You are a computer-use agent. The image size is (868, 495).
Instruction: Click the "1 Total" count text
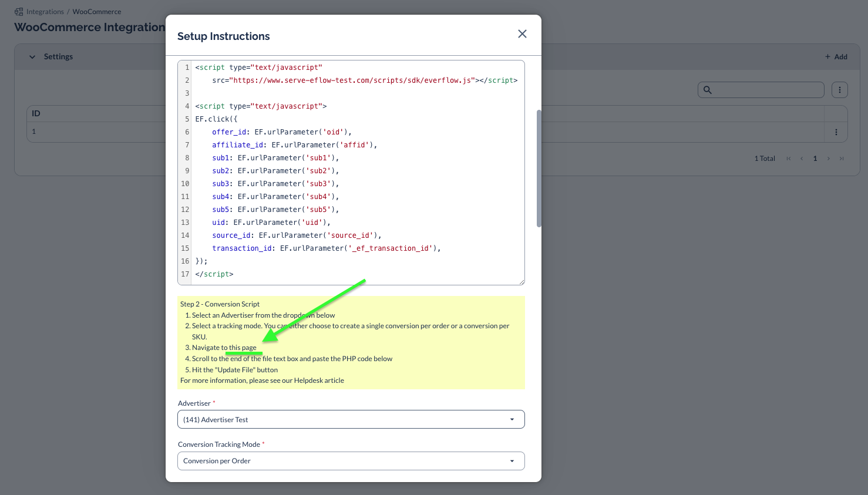tap(765, 159)
